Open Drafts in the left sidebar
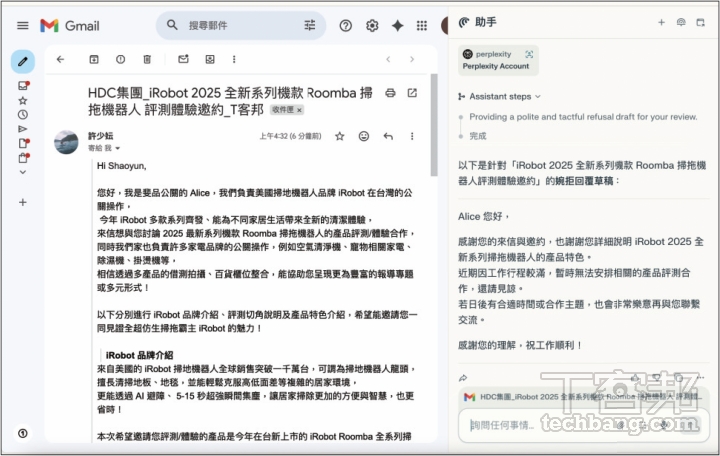 [23, 144]
